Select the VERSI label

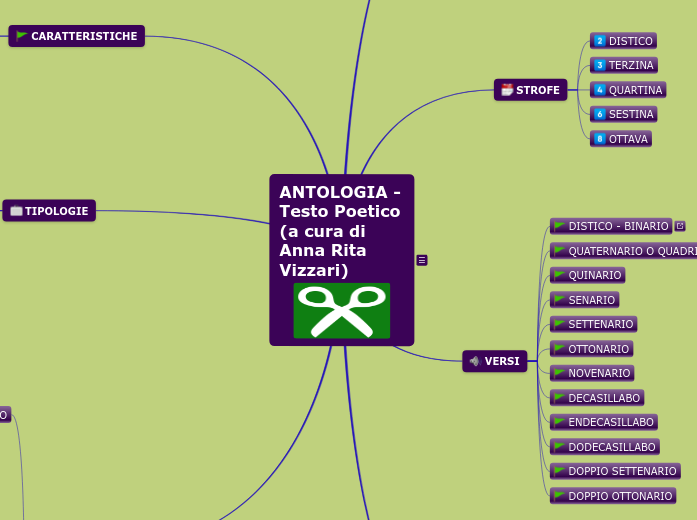pos(502,361)
